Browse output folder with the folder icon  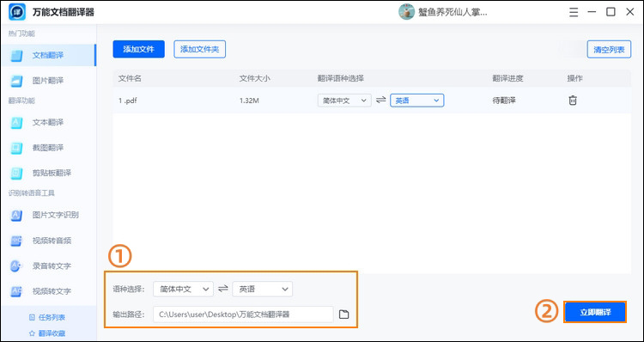click(343, 315)
